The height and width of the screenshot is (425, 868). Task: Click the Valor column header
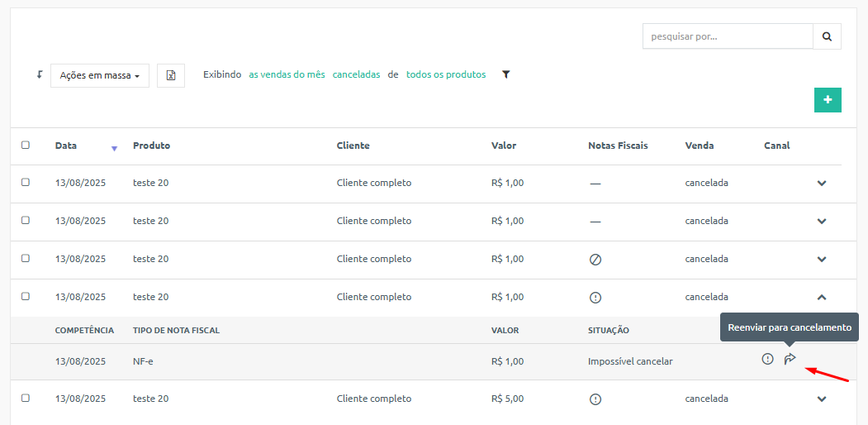click(x=503, y=146)
